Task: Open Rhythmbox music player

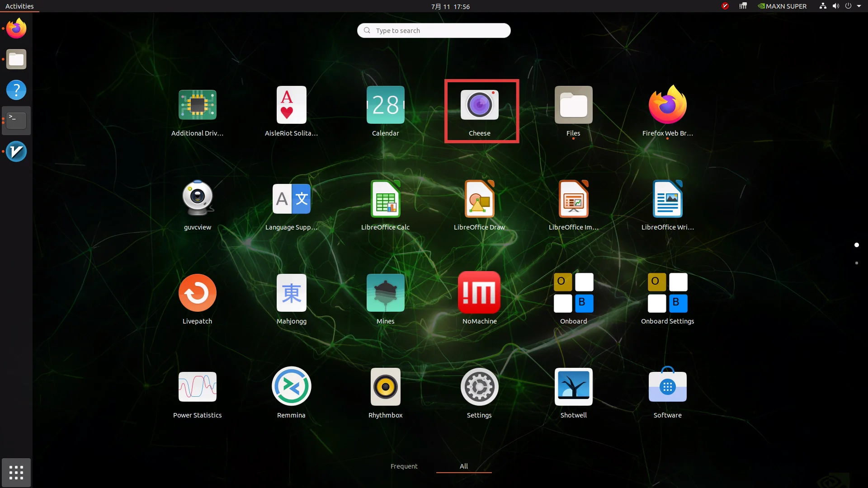Action: [385, 393]
